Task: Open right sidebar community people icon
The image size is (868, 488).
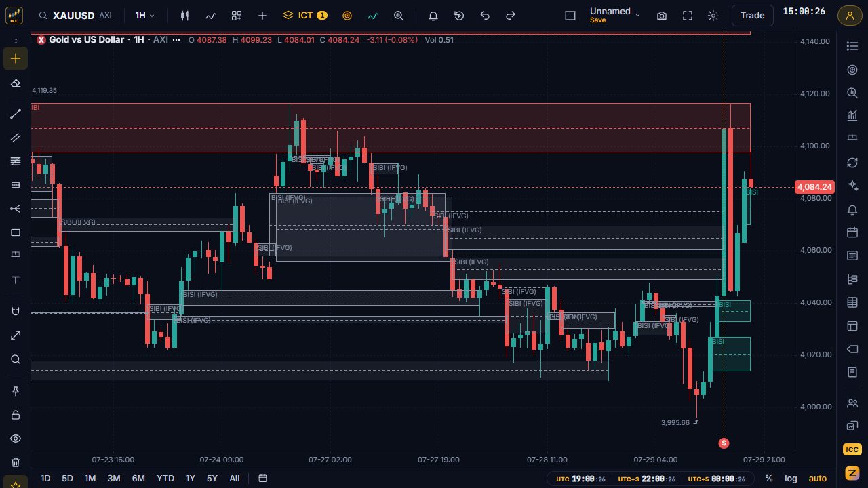Action: [x=852, y=403]
